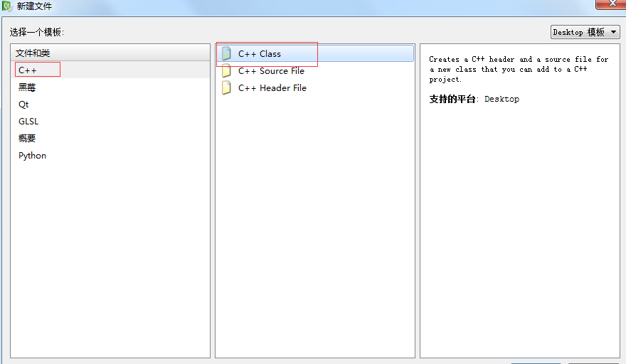This screenshot has height=364, width=626.
Task: Select the GLSL category
Action: (x=110, y=122)
